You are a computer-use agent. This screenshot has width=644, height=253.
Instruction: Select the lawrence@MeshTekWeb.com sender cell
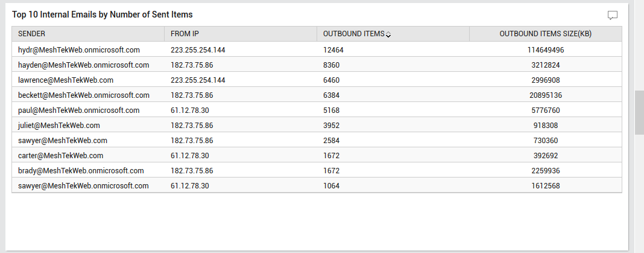[66, 80]
